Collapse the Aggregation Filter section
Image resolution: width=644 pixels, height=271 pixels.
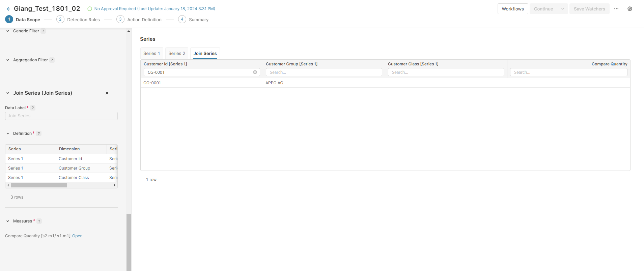(8, 60)
